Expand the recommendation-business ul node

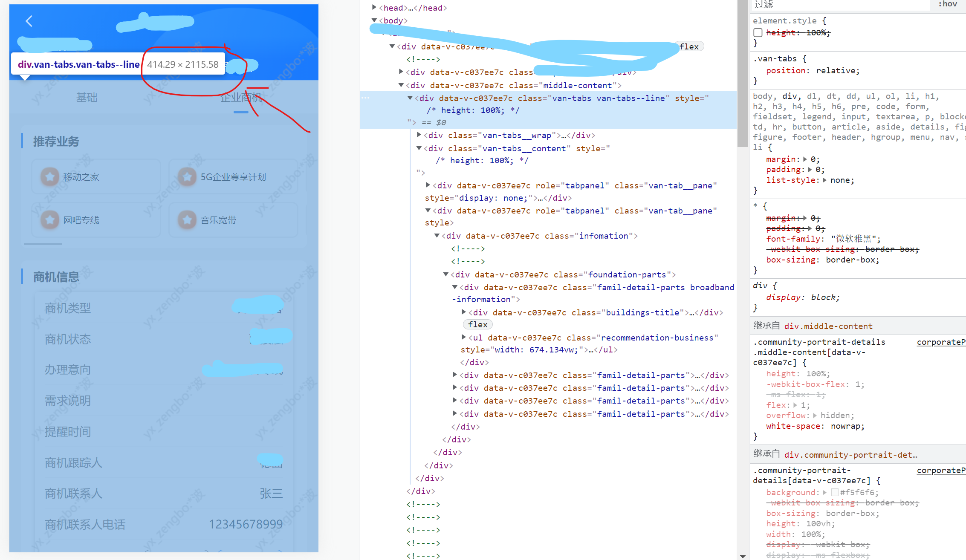(464, 338)
